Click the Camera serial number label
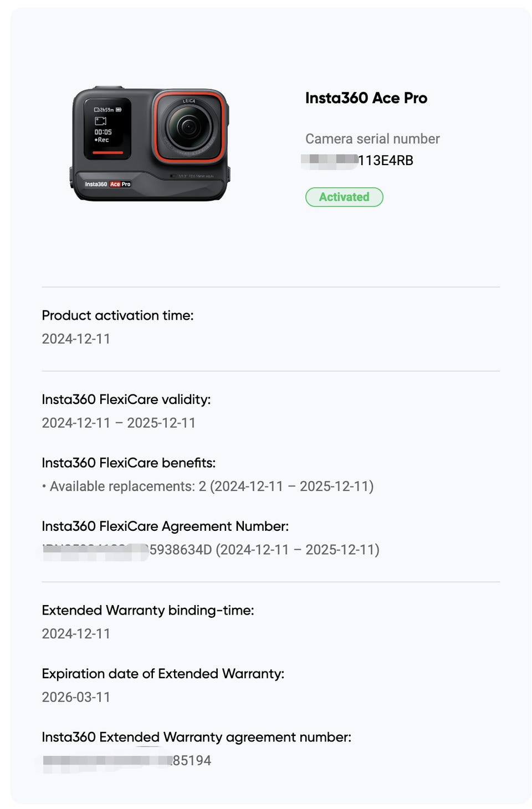 coord(372,139)
